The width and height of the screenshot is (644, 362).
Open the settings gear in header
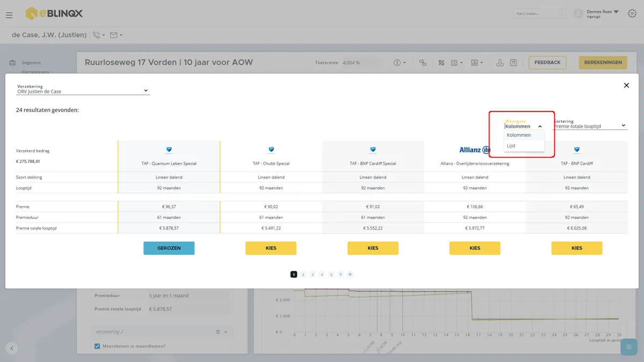pos(632,13)
